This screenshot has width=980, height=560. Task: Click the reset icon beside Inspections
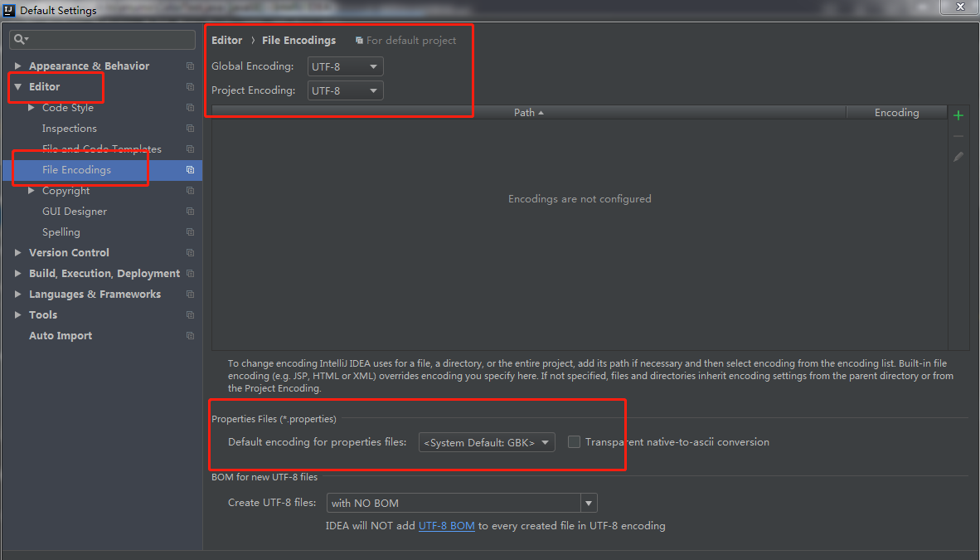pyautogui.click(x=190, y=128)
